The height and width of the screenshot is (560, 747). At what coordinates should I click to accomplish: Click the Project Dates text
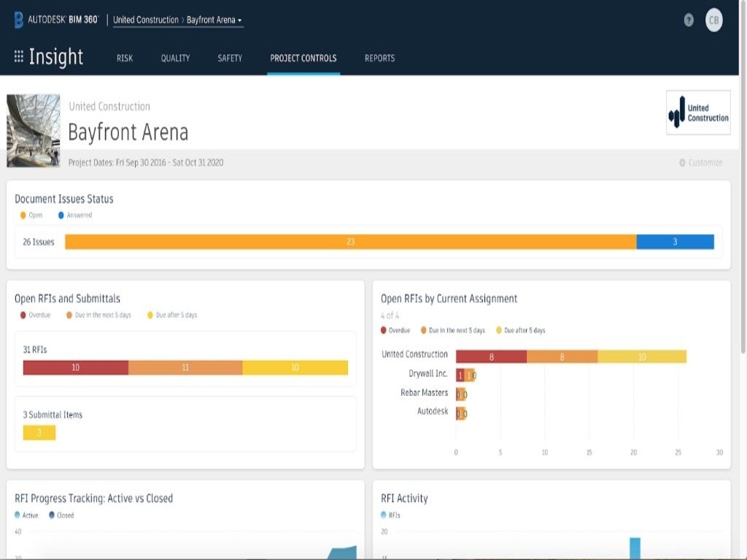click(146, 163)
